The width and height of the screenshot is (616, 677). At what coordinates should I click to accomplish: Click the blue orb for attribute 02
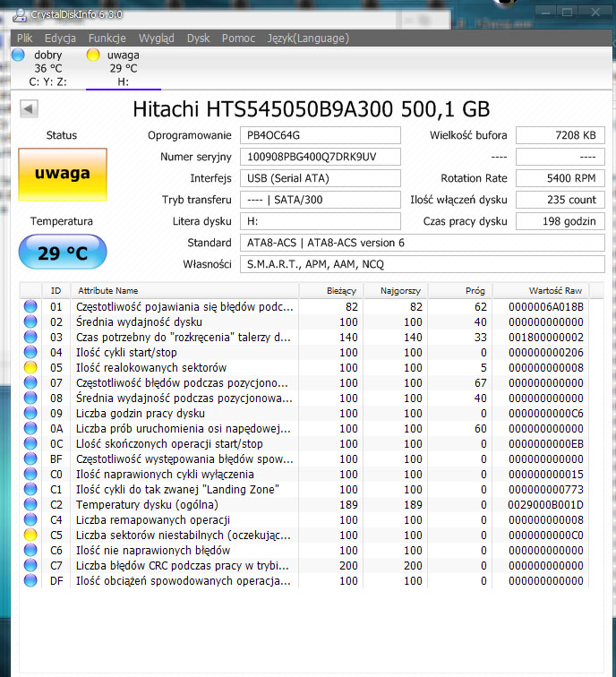pos(30,321)
